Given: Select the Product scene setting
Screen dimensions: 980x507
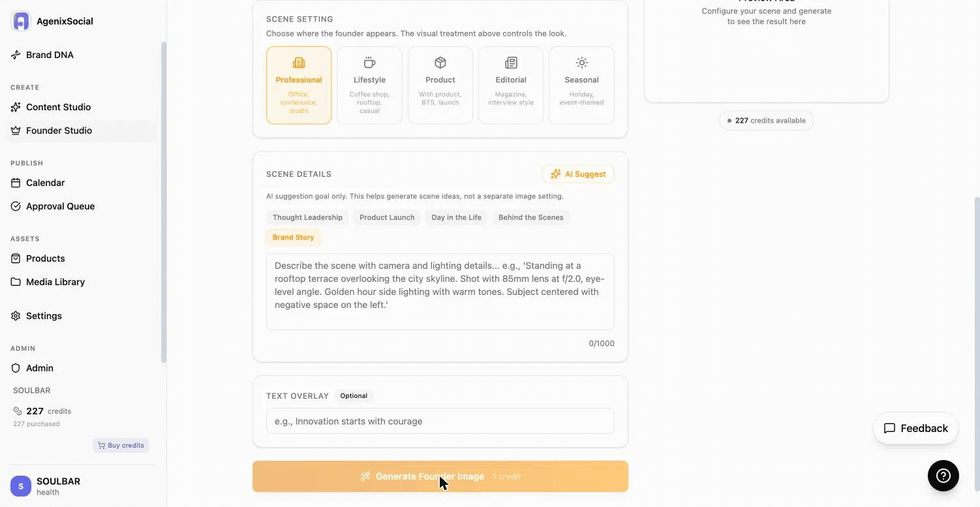Looking at the screenshot, I should click(x=440, y=85).
